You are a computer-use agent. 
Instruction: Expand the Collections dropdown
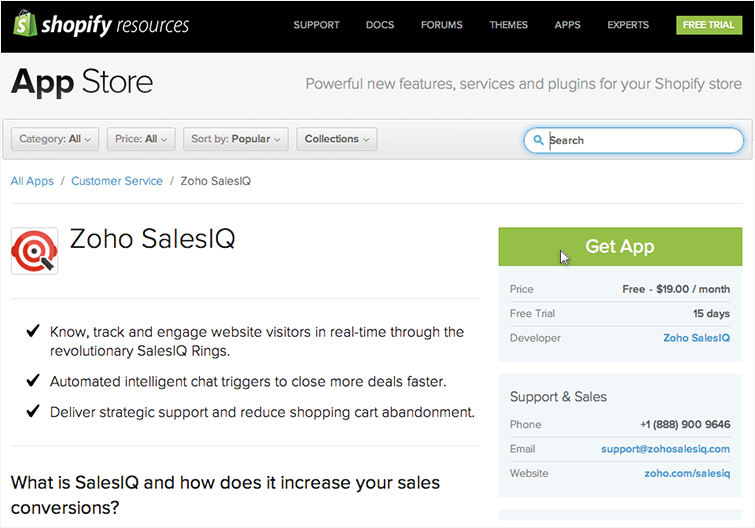click(336, 139)
